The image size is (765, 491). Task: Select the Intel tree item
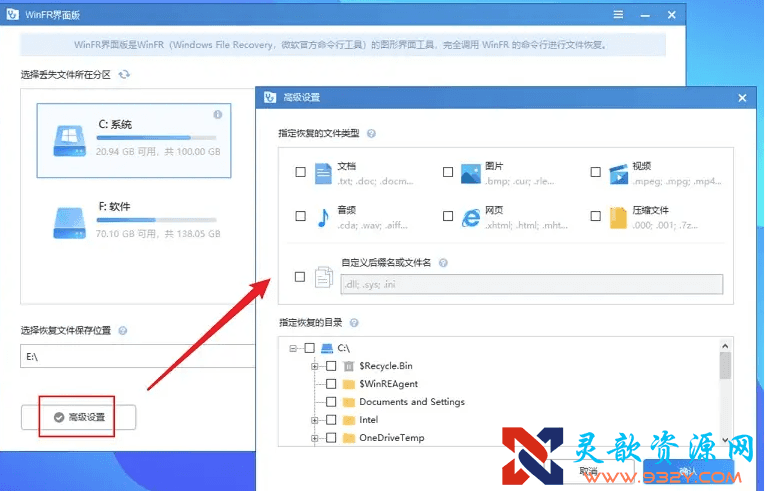368,420
